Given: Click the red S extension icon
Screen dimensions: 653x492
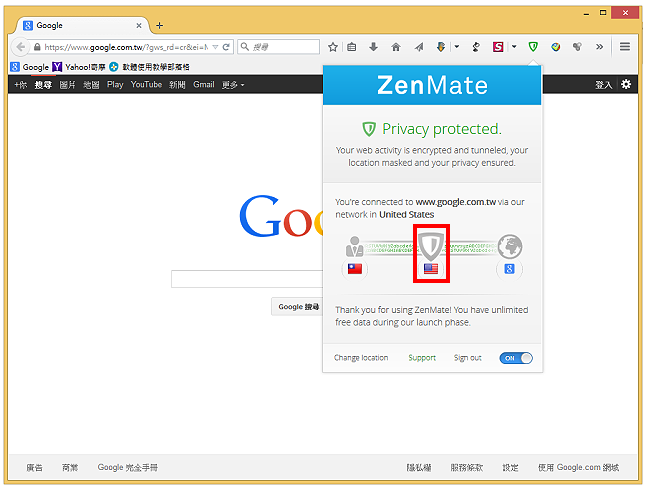Looking at the screenshot, I should point(498,47).
